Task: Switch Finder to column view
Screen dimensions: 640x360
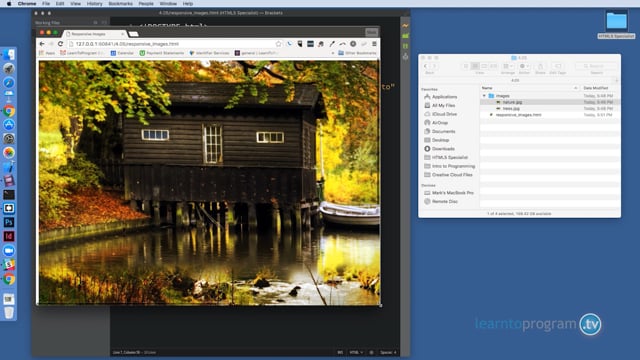Action: 484,66
